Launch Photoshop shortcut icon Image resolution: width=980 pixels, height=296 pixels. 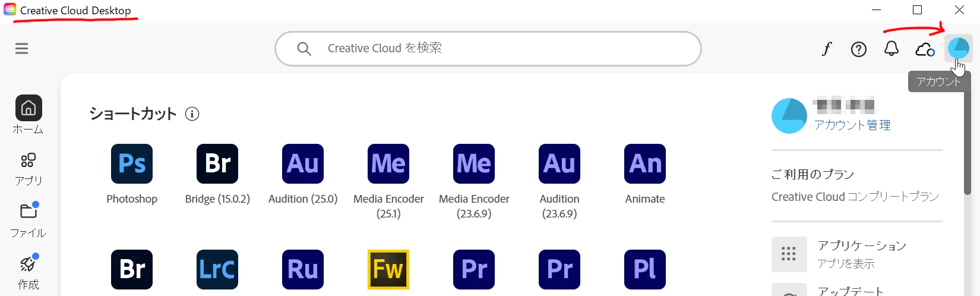tap(132, 163)
